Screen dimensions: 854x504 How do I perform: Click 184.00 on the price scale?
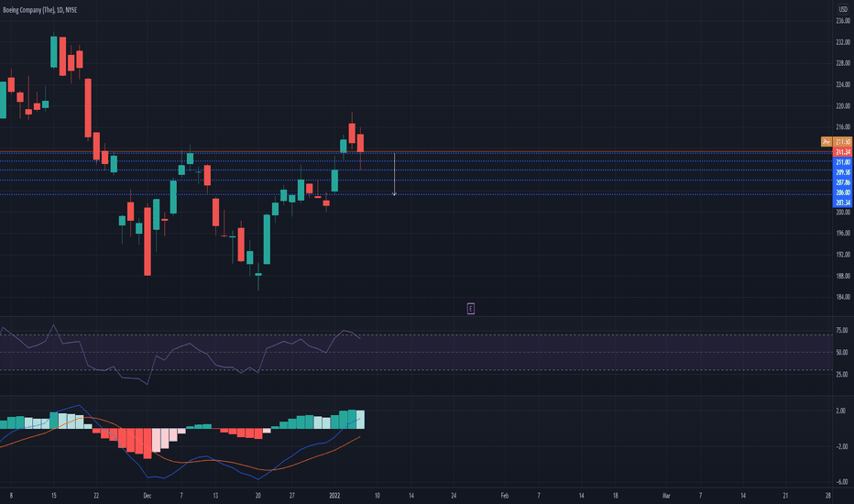point(843,297)
